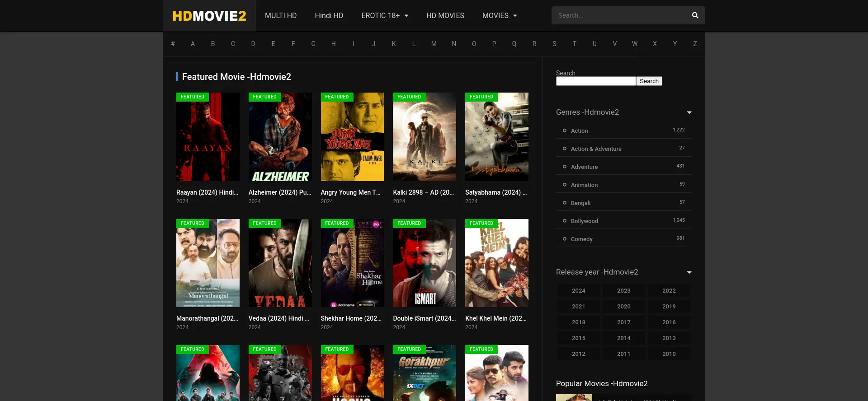Select release year 2020
The width and height of the screenshot is (868, 401).
coord(624,307)
